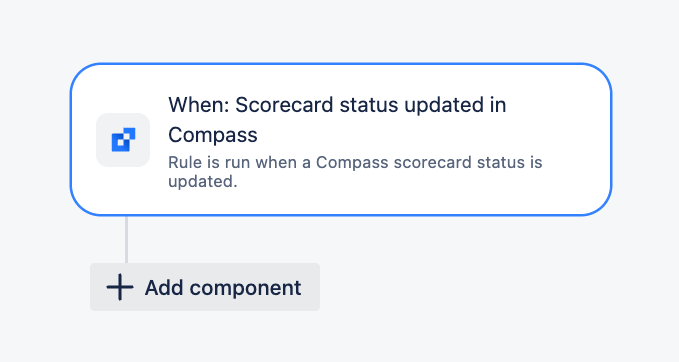
Task: Click the blank canvas above the trigger card
Action: pyautogui.click(x=341, y=30)
